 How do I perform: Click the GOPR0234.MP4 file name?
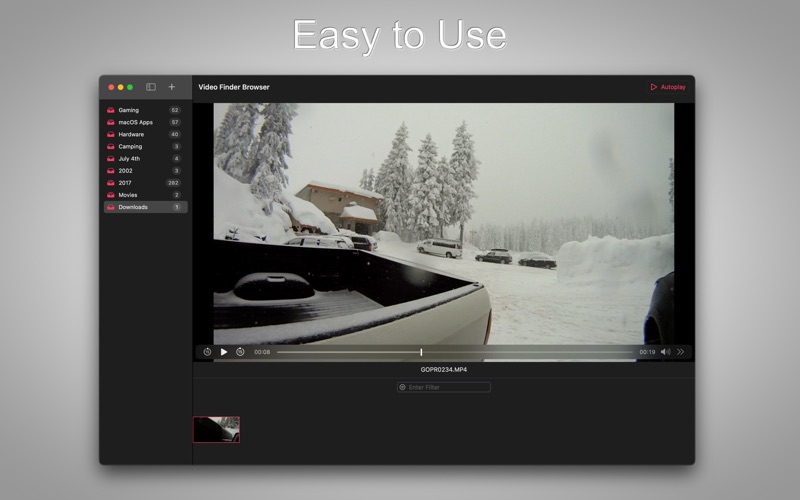point(443,370)
